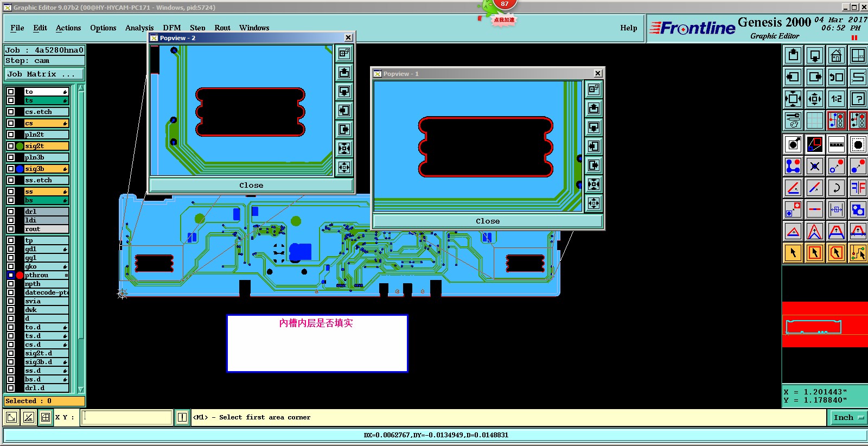Open the Edit menu
This screenshot has width=868, height=446.
[40, 28]
